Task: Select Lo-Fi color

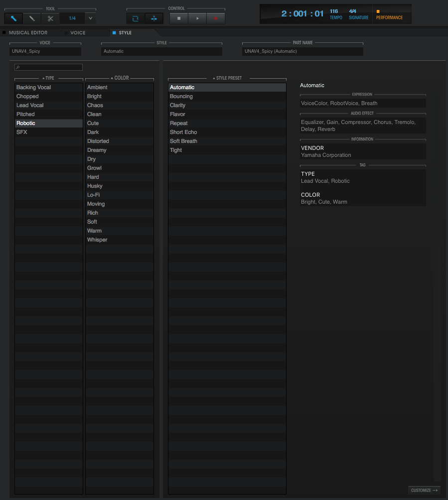Action: pos(120,195)
